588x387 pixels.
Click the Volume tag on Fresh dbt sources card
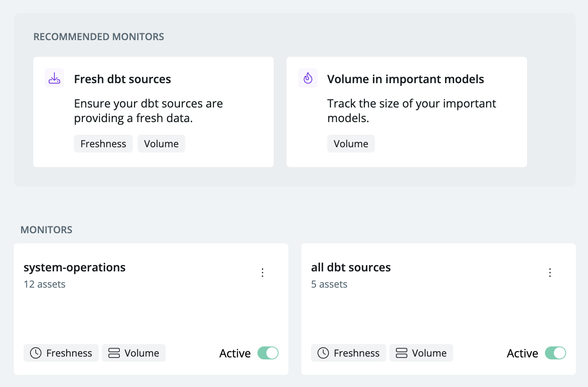161,144
